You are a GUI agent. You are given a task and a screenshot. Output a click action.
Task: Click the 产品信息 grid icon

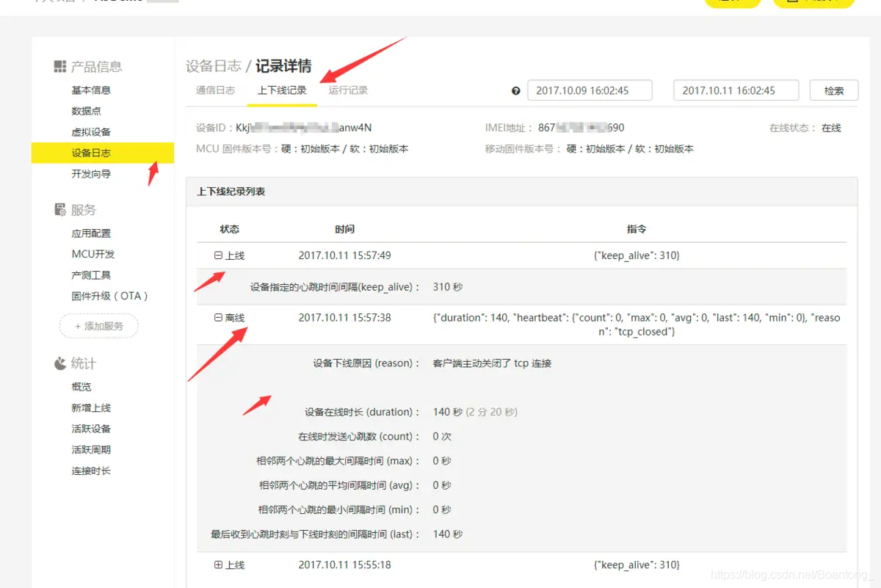tap(61, 67)
